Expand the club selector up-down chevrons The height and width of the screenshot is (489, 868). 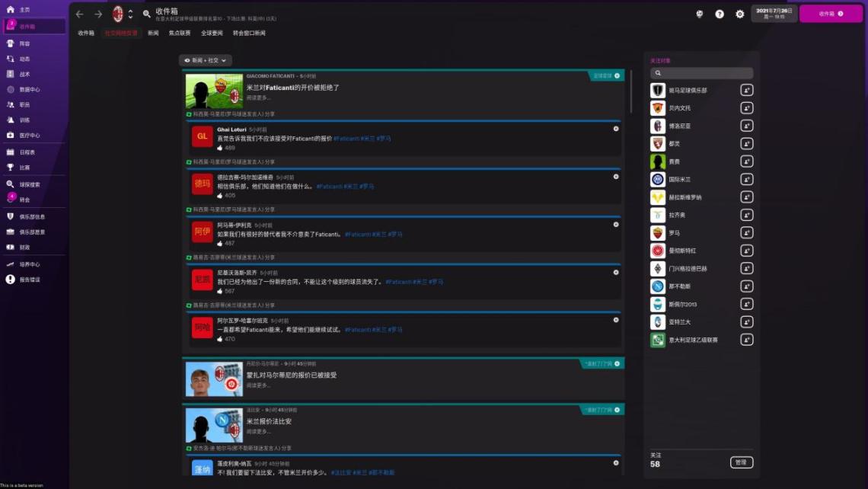[131, 14]
